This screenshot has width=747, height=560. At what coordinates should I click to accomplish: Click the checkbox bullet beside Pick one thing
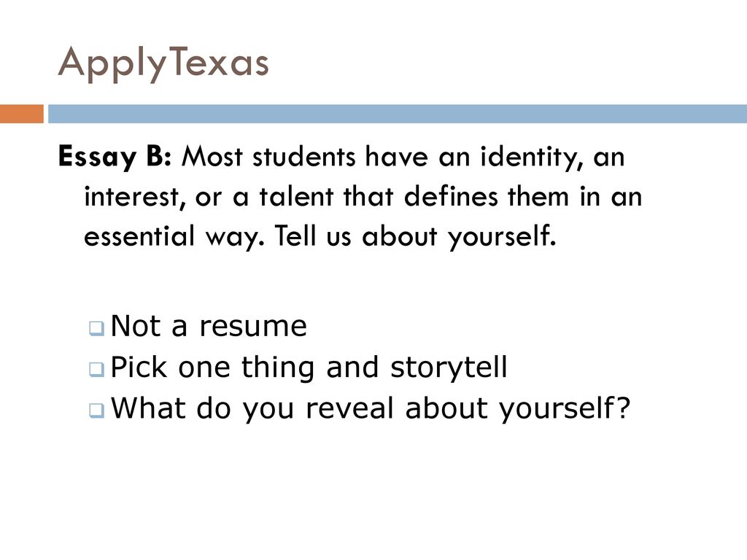pyautogui.click(x=97, y=369)
